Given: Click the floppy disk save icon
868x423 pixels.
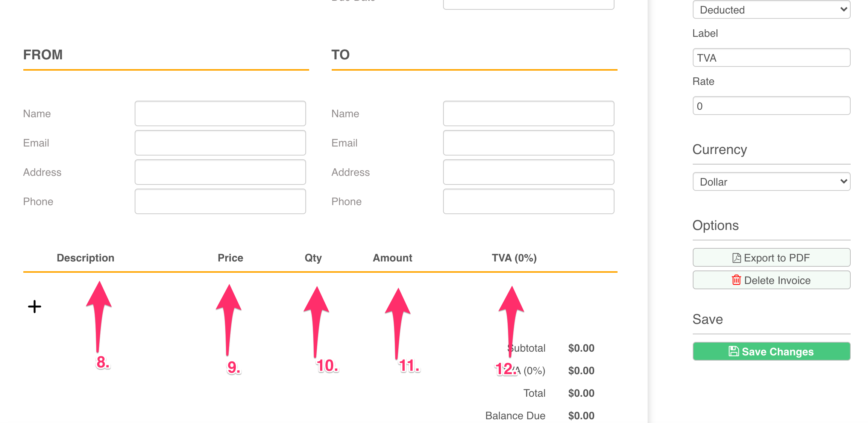Looking at the screenshot, I should [733, 351].
